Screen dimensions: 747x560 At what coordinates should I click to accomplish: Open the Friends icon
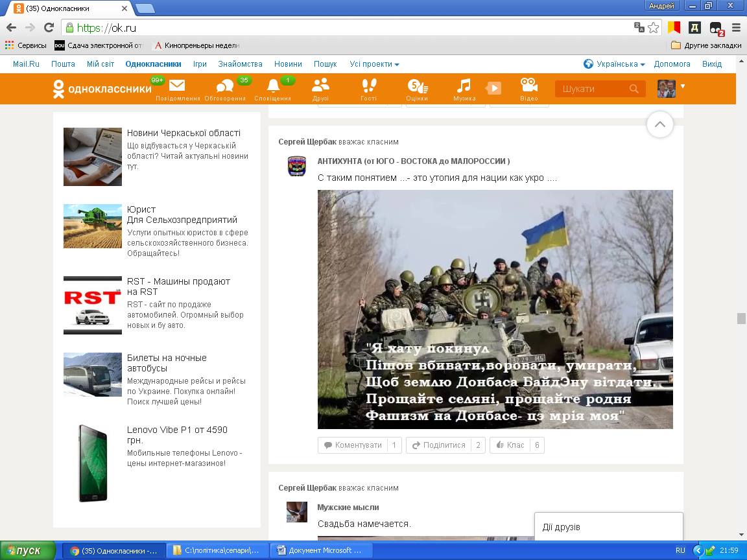pyautogui.click(x=320, y=86)
